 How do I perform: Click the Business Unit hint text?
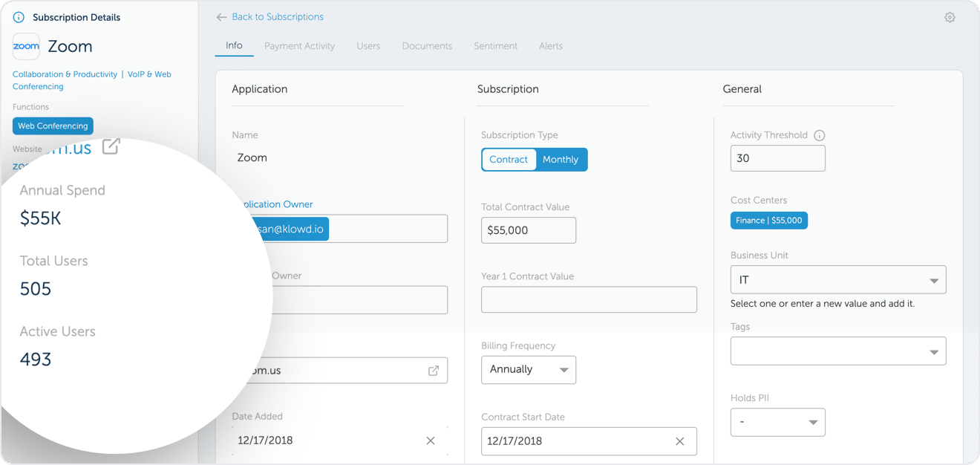(x=823, y=304)
